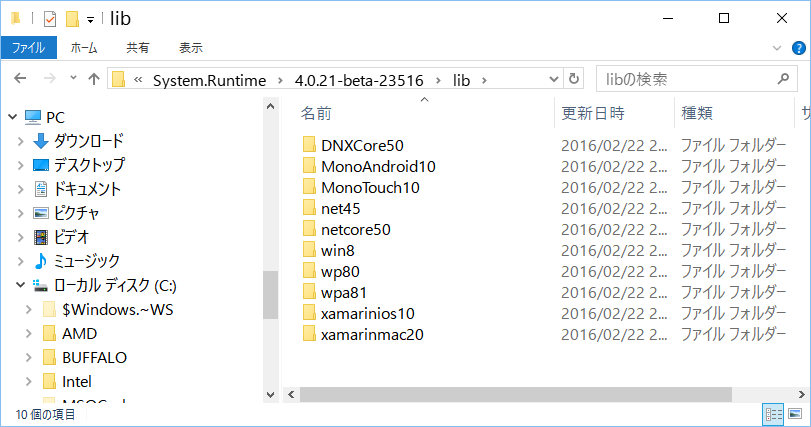The image size is (811, 427).
Task: Switch to details view layout
Action: click(x=774, y=415)
